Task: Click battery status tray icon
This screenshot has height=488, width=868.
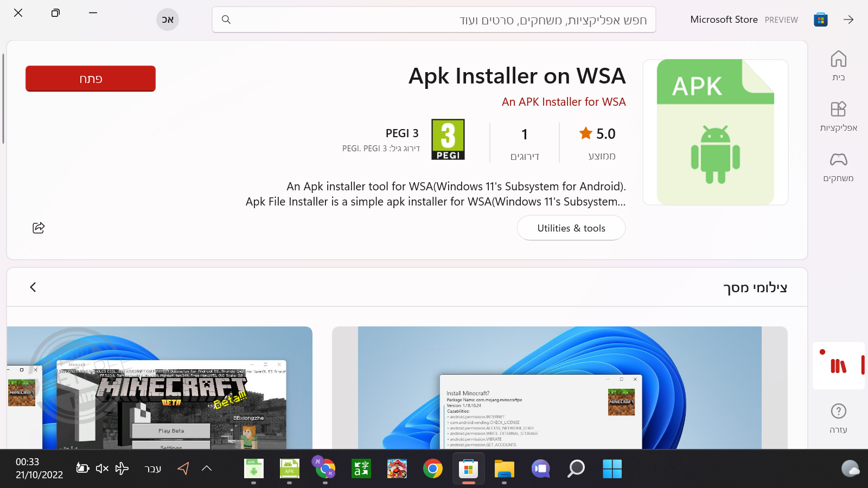Action: 82,468
